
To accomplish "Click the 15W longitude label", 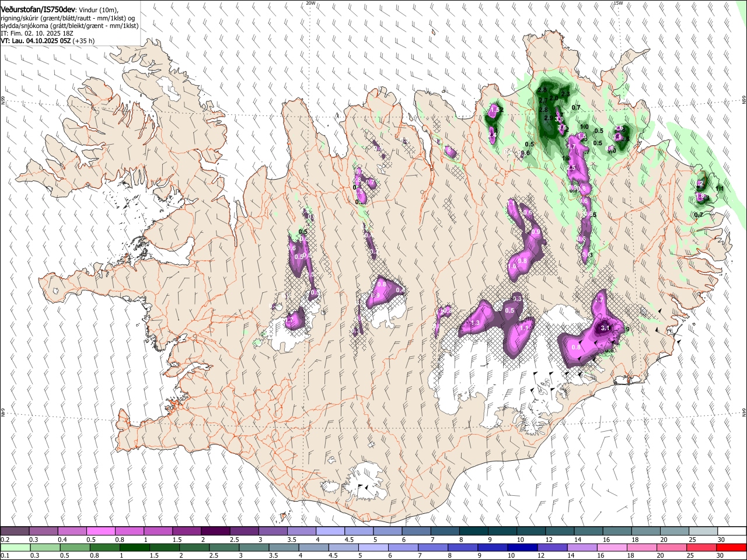I will point(618,3).
